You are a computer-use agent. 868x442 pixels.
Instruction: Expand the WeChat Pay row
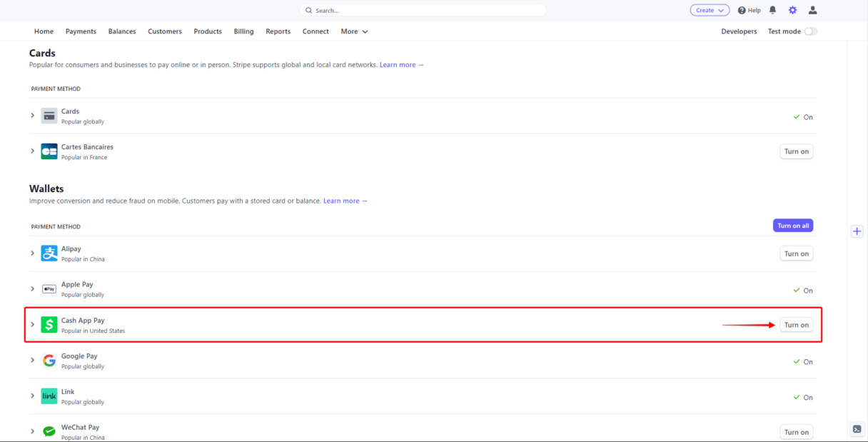(32, 431)
